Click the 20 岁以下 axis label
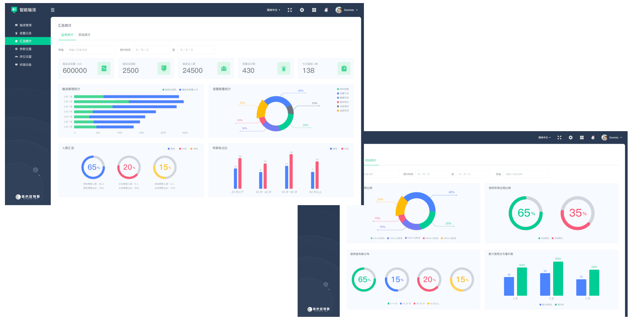 tap(237, 192)
